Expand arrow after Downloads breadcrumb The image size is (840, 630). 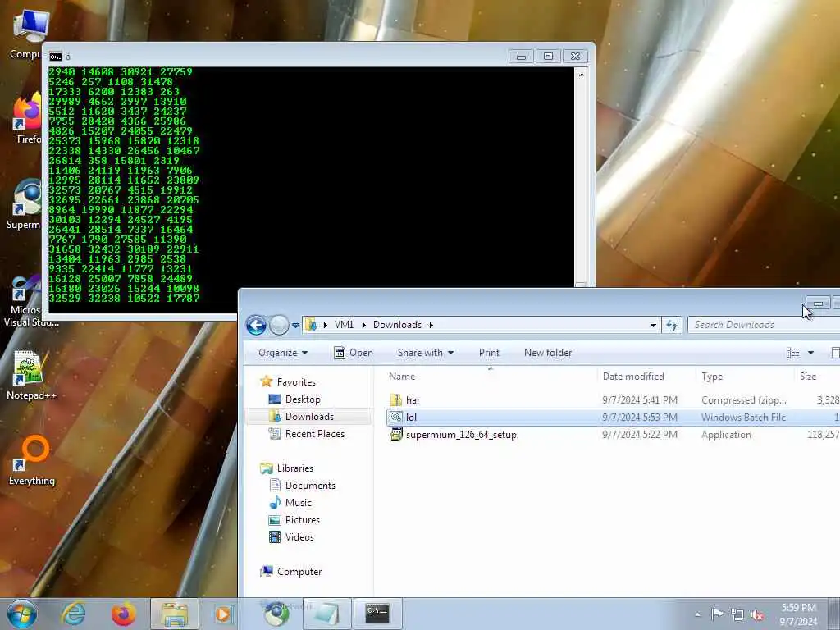click(x=431, y=325)
